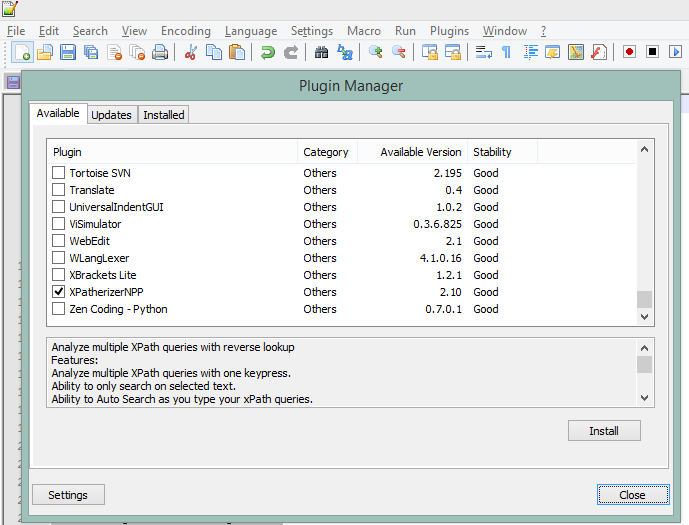The height and width of the screenshot is (525, 689).
Task: Click the Install button
Action: click(x=604, y=431)
